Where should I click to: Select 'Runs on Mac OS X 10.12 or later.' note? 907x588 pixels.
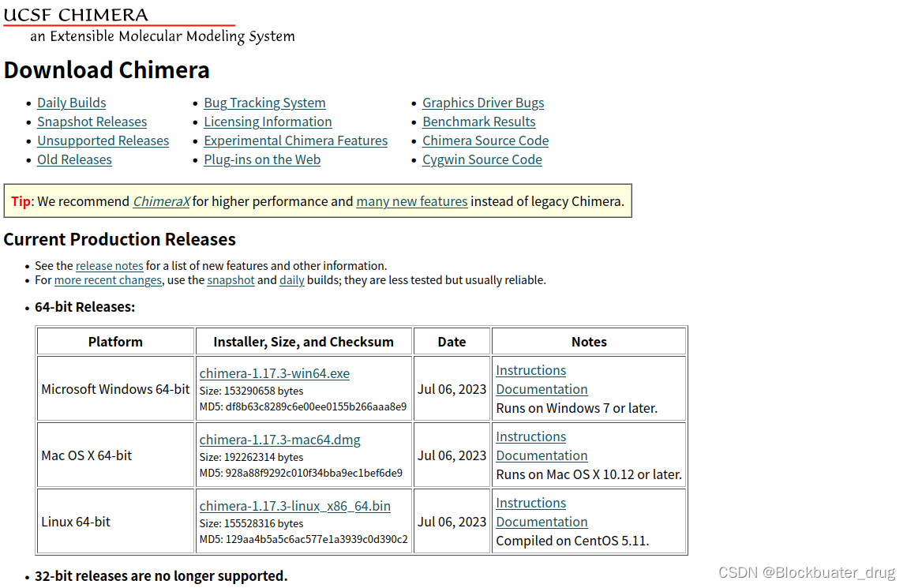(x=589, y=475)
